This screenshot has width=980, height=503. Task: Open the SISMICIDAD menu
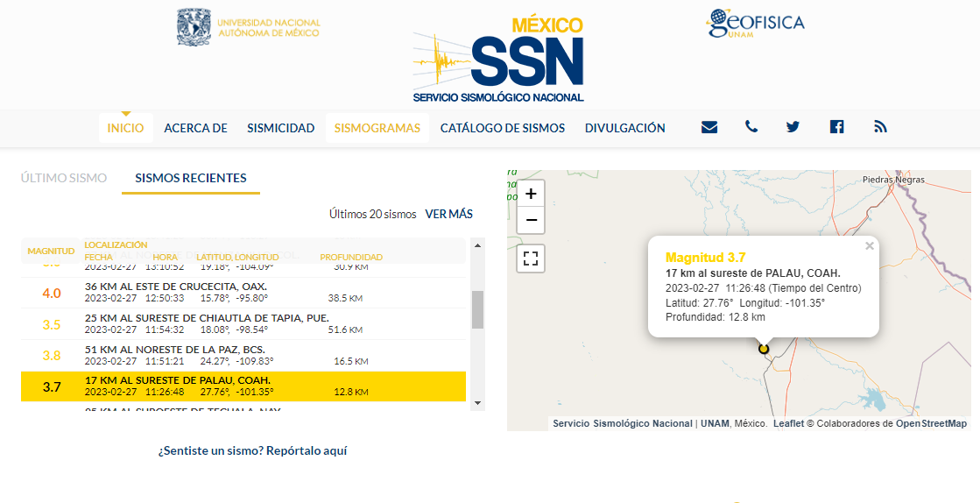[280, 128]
